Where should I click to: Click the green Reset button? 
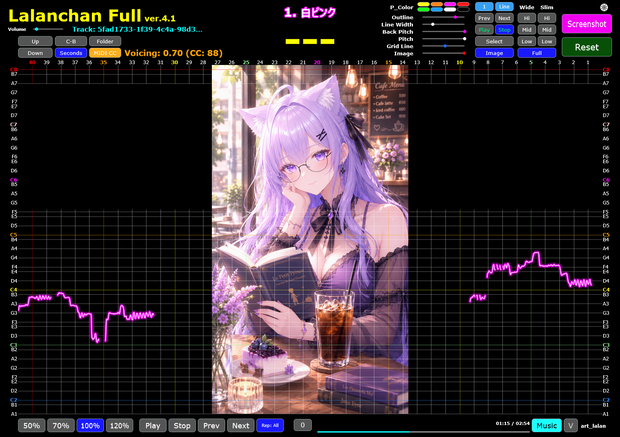586,47
